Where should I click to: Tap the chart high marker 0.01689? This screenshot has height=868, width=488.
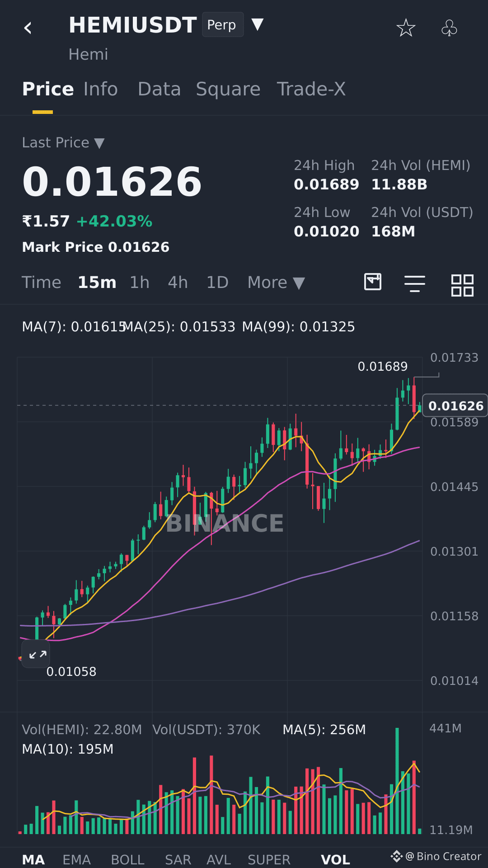[x=383, y=366]
